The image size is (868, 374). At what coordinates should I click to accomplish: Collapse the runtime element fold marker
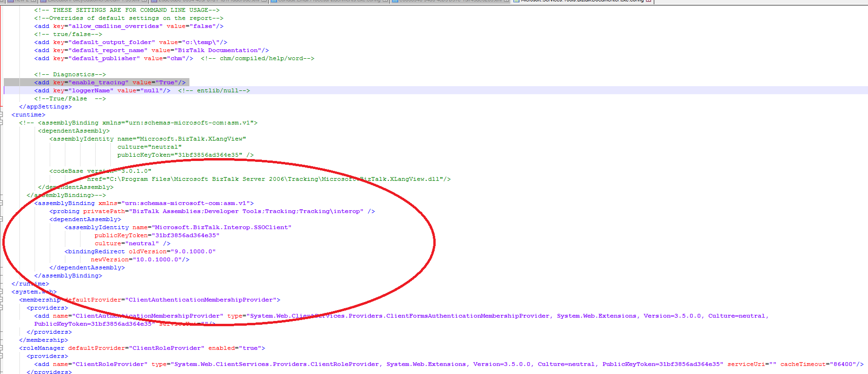pos(1,115)
